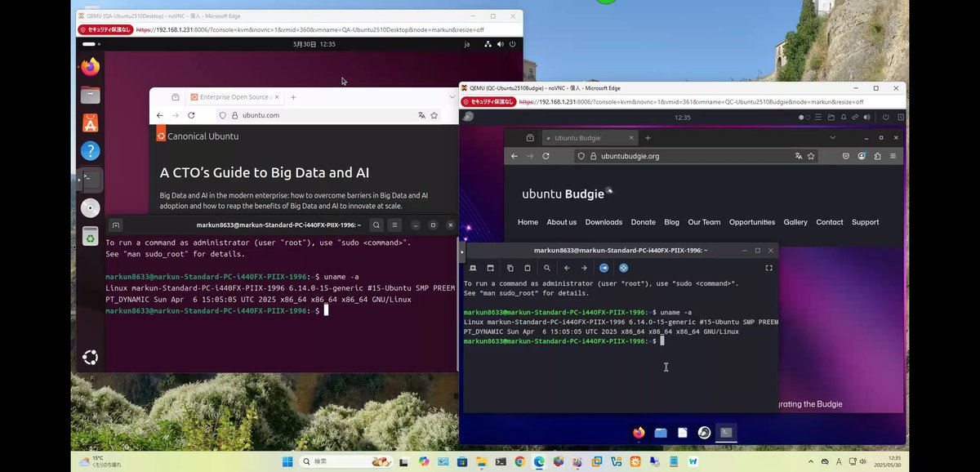Click the Windows taskbar search box
Image resolution: width=980 pixels, height=472 pixels.
click(x=345, y=461)
